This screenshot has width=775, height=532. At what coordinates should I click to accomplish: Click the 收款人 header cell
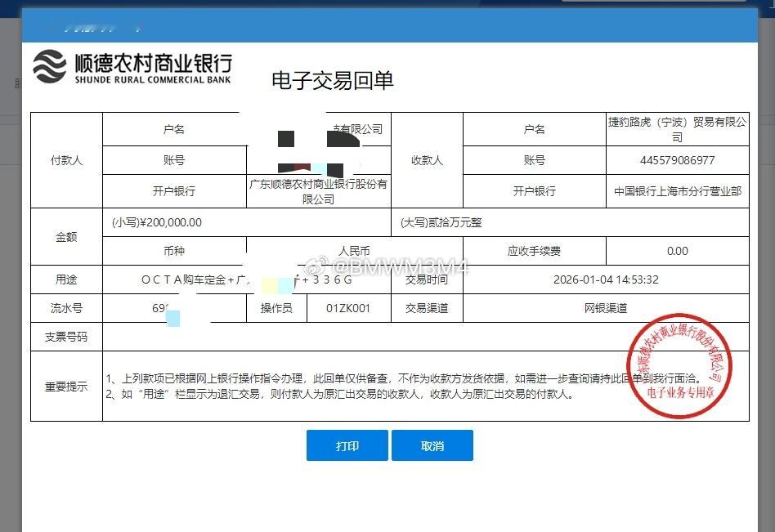(427, 160)
